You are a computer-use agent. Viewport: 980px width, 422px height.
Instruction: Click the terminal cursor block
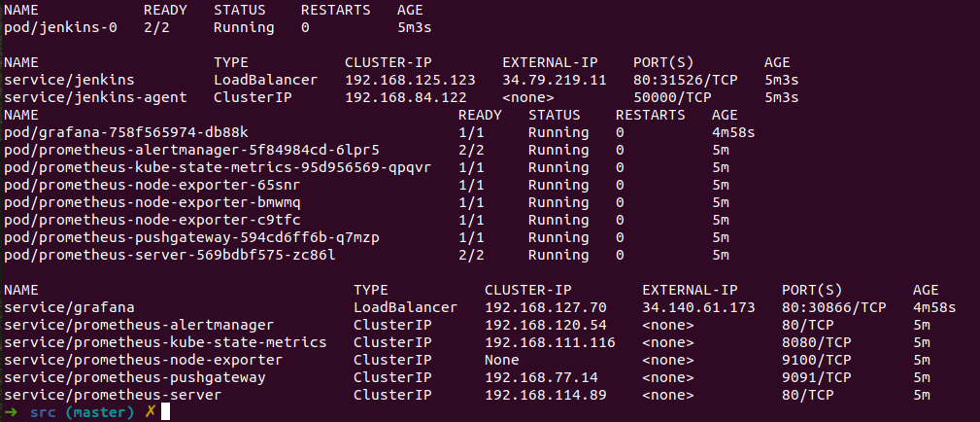click(166, 413)
